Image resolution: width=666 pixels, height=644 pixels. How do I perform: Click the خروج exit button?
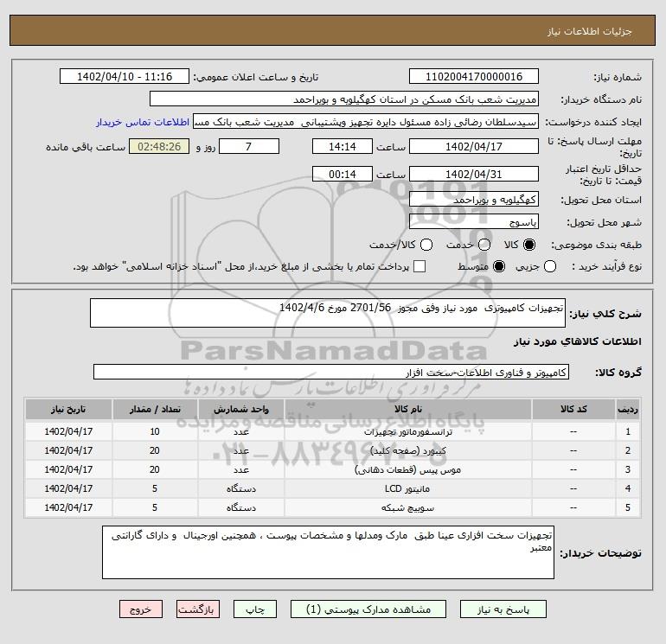(141, 609)
